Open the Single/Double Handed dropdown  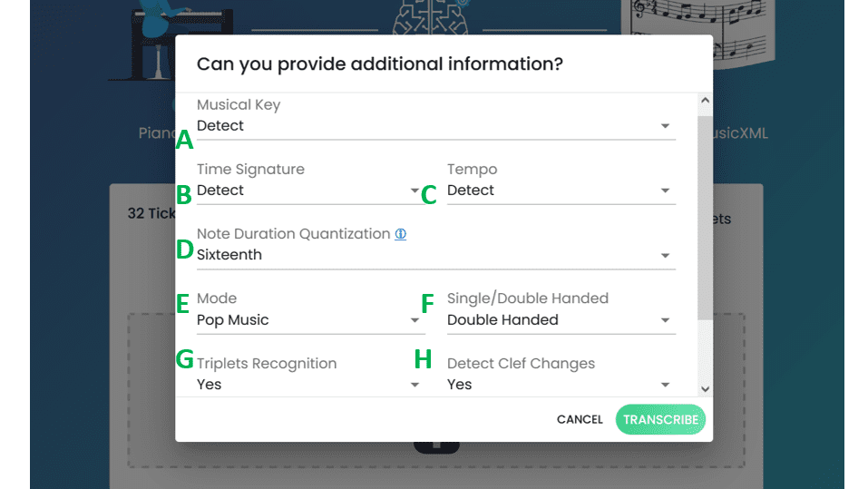click(x=561, y=320)
